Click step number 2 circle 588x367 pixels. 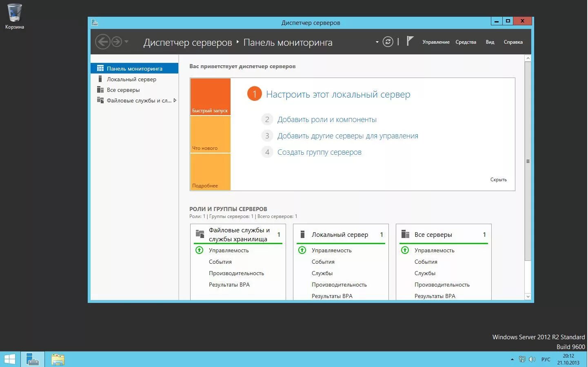tap(267, 119)
